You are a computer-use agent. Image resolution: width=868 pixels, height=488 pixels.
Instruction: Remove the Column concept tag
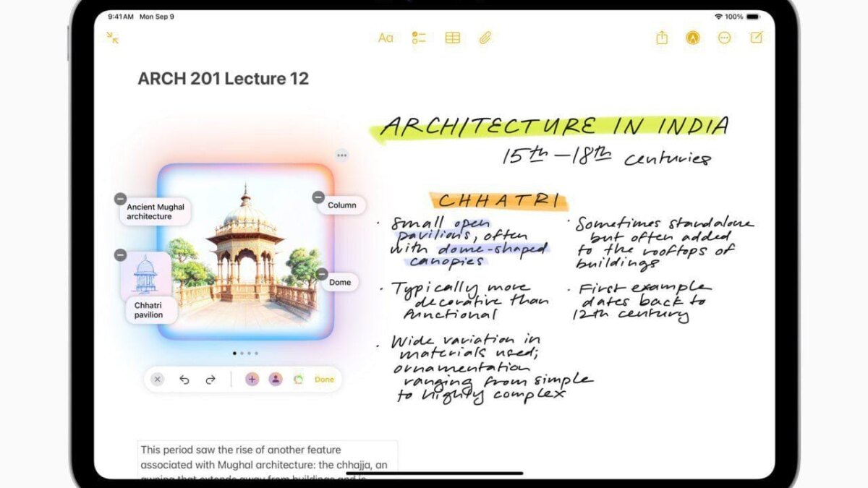pos(318,197)
